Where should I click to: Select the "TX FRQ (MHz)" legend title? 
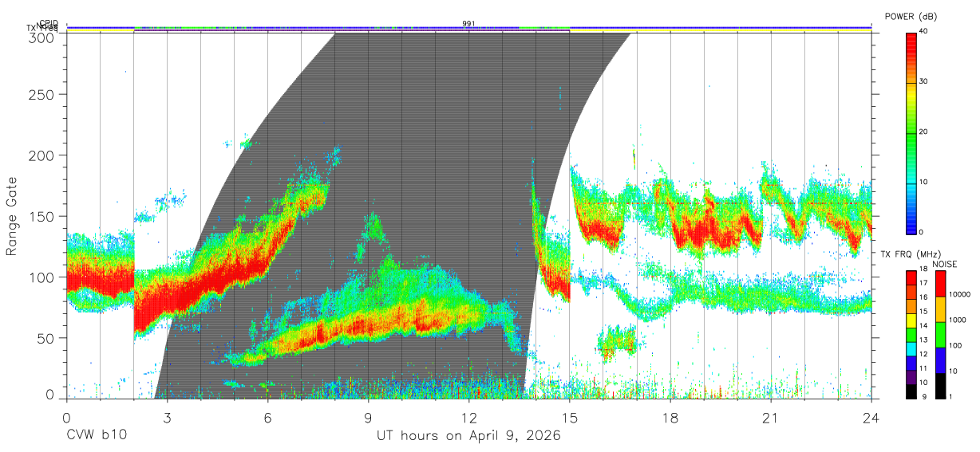[x=909, y=254]
